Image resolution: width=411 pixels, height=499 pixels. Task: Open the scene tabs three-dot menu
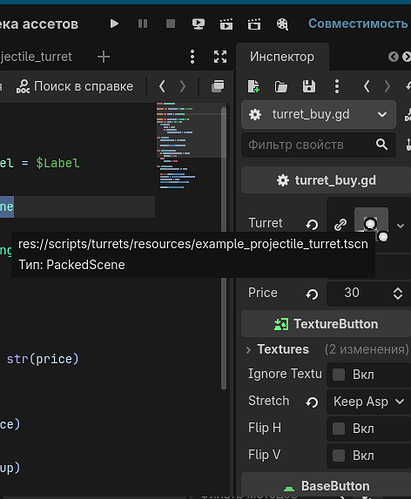[x=192, y=57]
